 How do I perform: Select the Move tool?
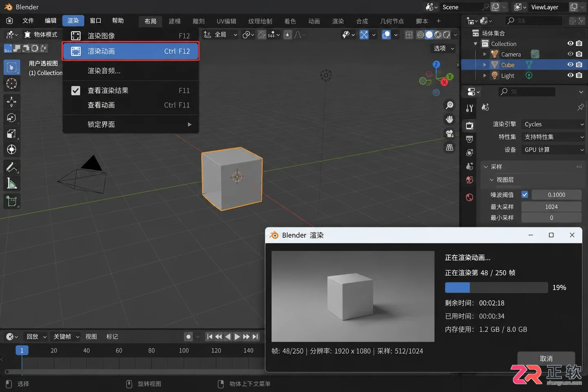click(11, 101)
